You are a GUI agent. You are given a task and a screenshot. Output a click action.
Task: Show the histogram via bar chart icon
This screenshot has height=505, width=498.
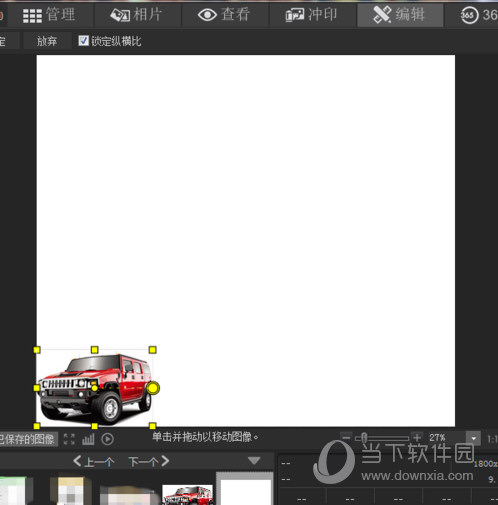(x=88, y=439)
